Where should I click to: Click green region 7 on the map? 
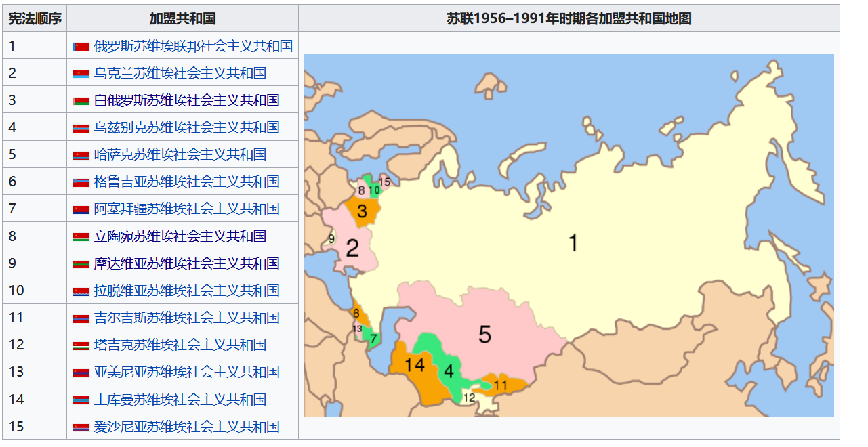(x=373, y=338)
